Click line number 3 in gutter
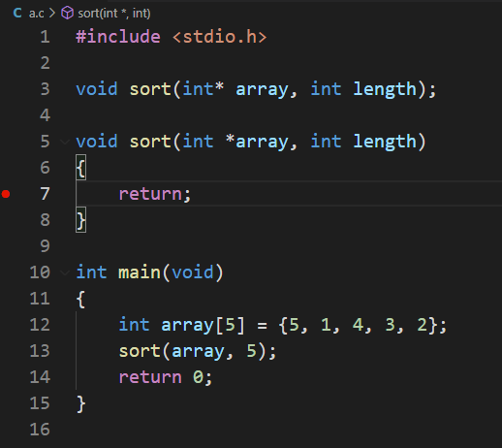502x448 pixels. 46,89
